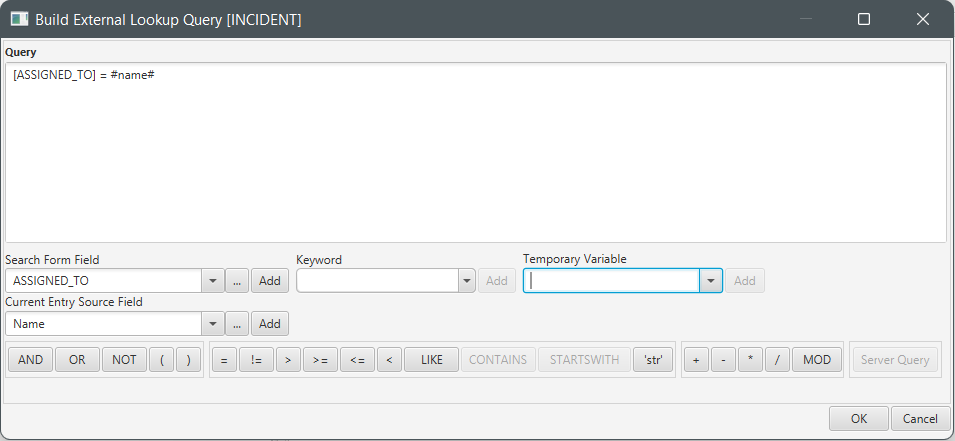Click Add button beside Temporary Variable

(x=744, y=281)
